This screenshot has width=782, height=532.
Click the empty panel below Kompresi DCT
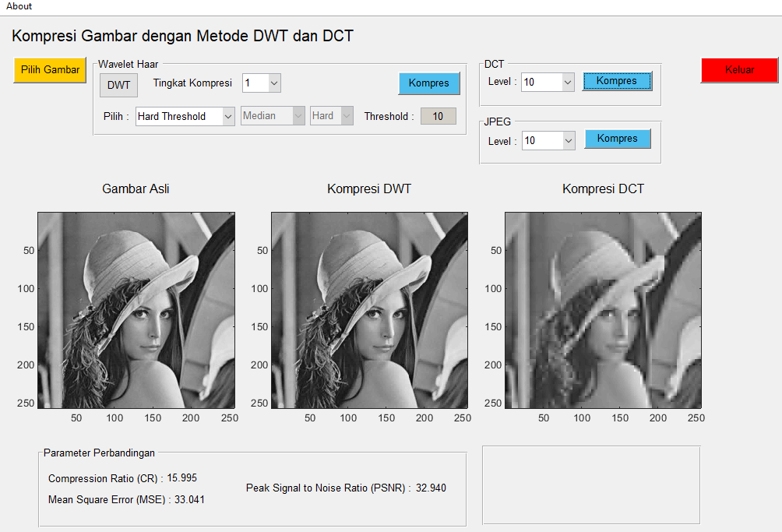(x=590, y=484)
